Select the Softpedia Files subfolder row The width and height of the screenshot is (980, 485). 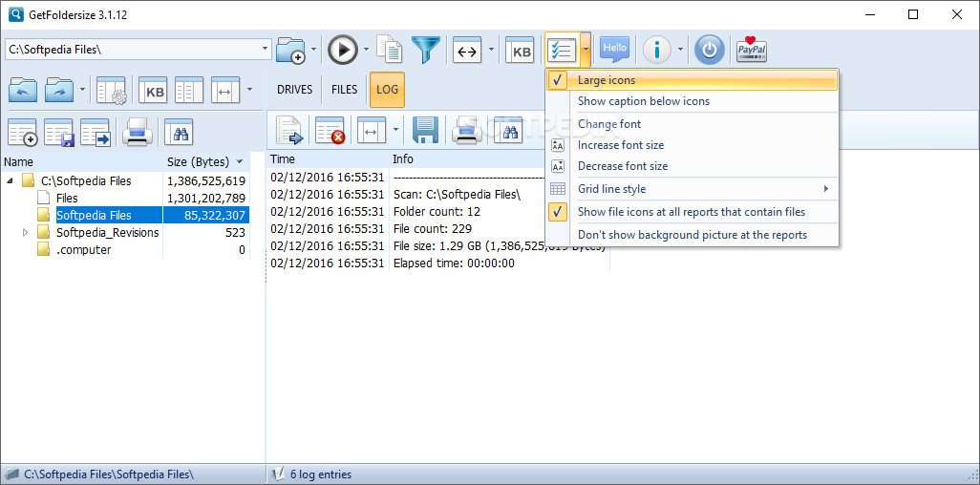coord(94,215)
